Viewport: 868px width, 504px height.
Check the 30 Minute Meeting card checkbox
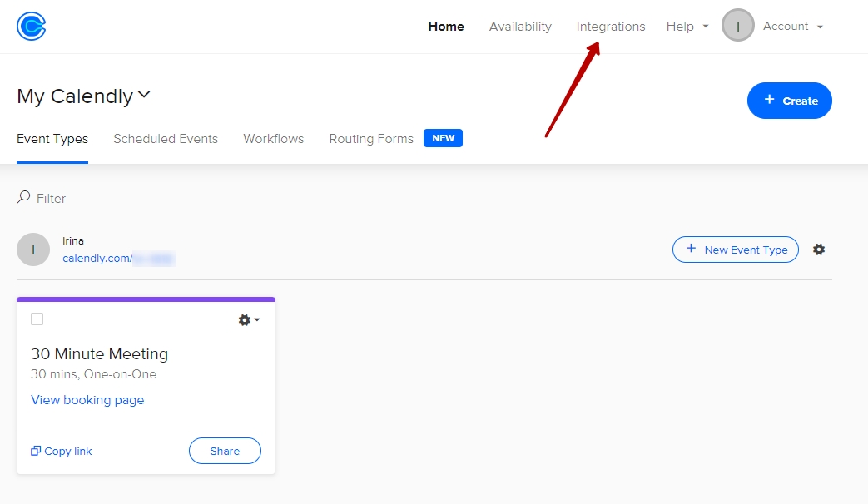pyautogui.click(x=37, y=319)
